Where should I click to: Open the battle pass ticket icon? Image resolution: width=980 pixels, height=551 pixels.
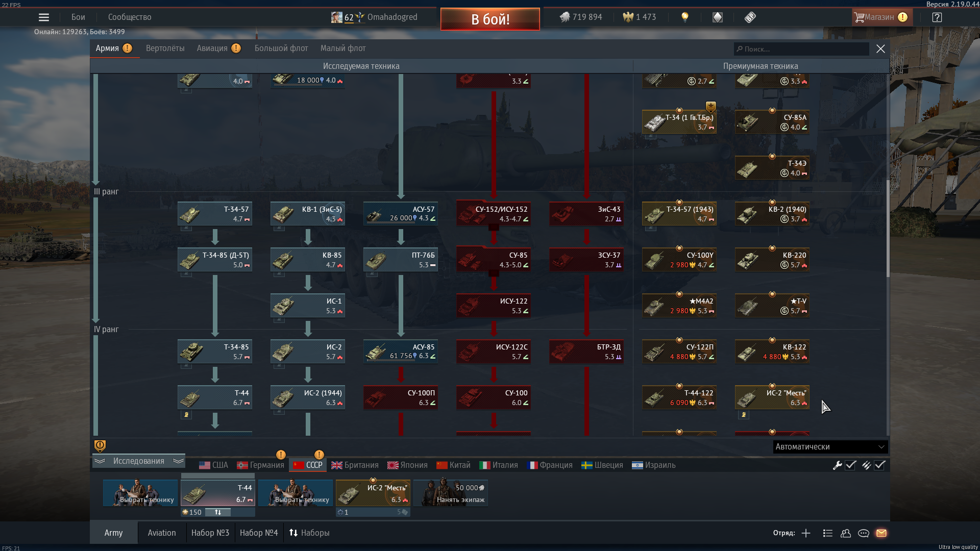coord(750,17)
